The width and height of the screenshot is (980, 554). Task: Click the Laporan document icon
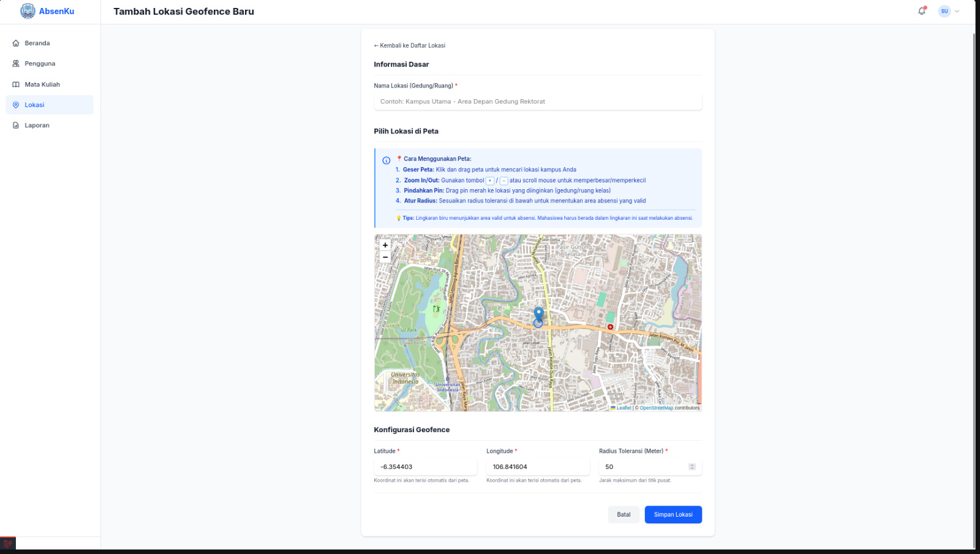(16, 125)
